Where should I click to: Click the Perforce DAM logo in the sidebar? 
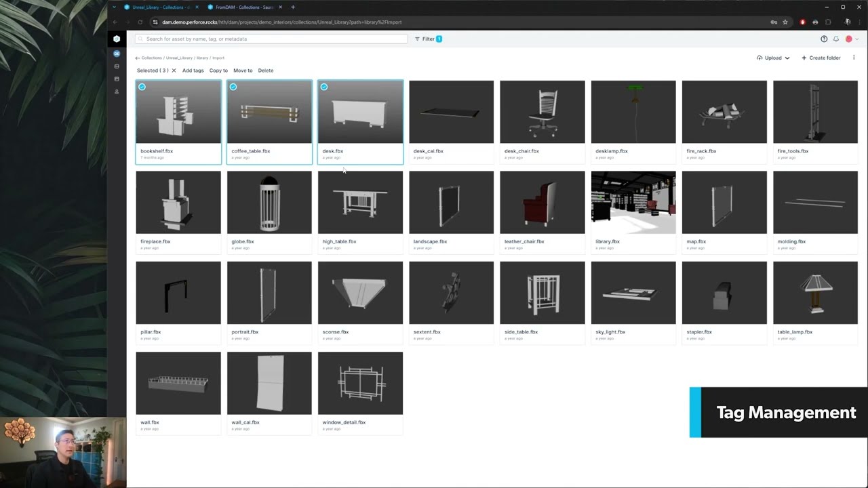click(117, 39)
